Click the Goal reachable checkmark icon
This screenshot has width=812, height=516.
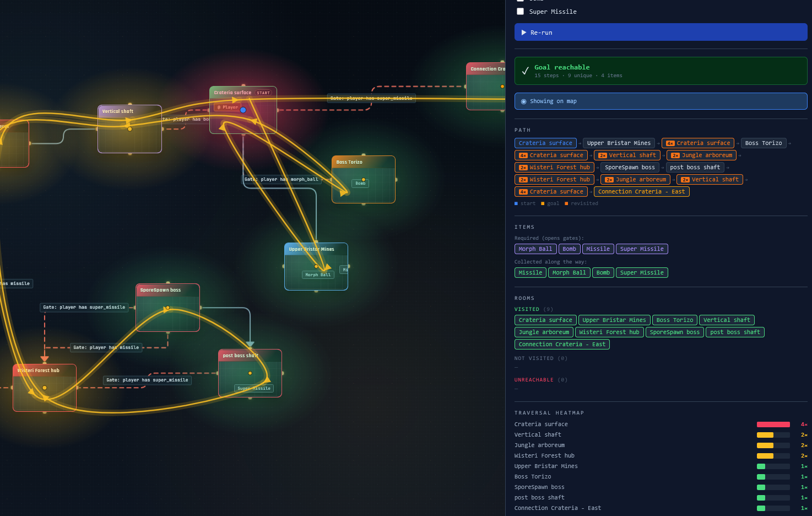(x=525, y=71)
